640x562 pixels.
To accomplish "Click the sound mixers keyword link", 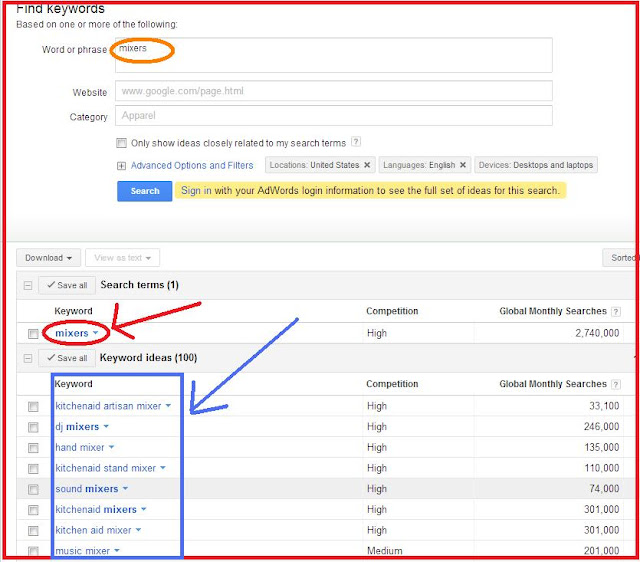I will click(87, 489).
